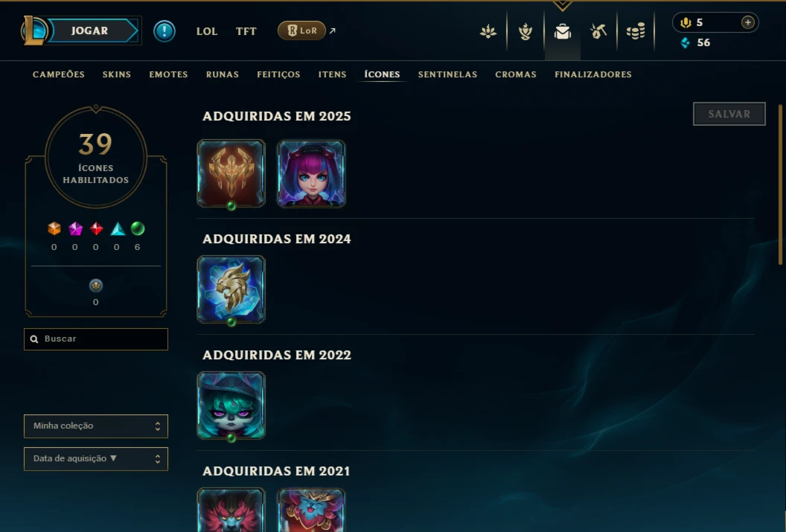The height and width of the screenshot is (532, 786).
Task: Filter icons by orange gem rarity
Action: (x=54, y=229)
